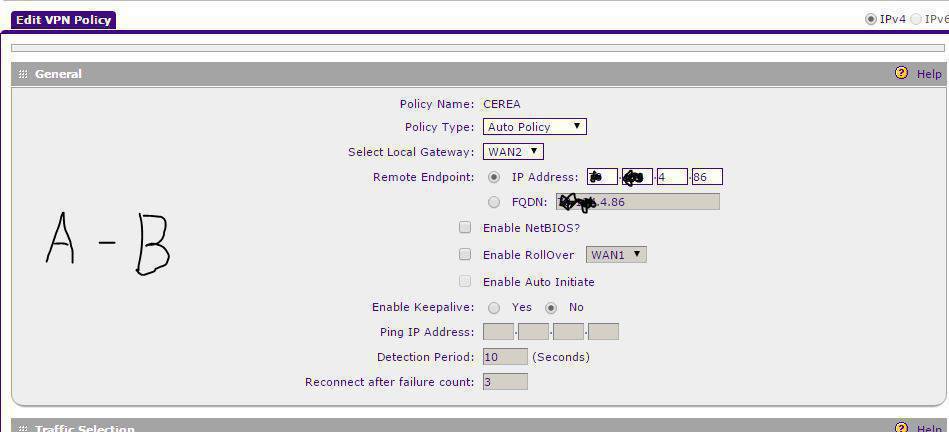Click the General section help question-mark icon

[x=901, y=73]
